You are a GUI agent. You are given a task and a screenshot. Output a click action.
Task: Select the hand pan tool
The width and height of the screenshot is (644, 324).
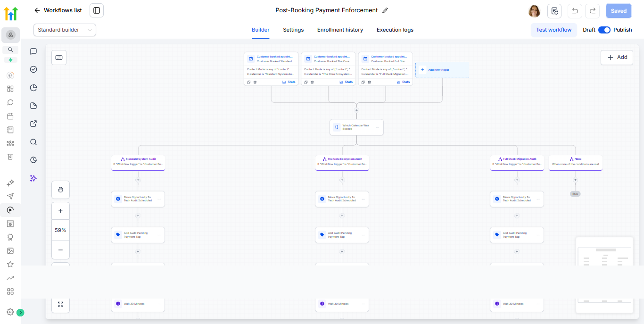(x=60, y=190)
